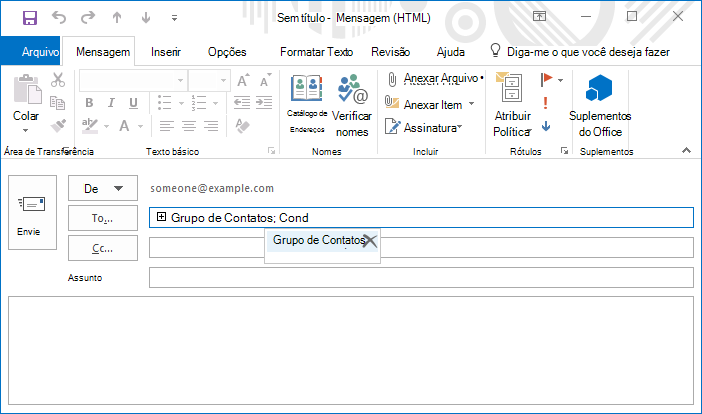The width and height of the screenshot is (702, 414).
Task: Clear all formatting with the eraser icon
Action: (242, 126)
